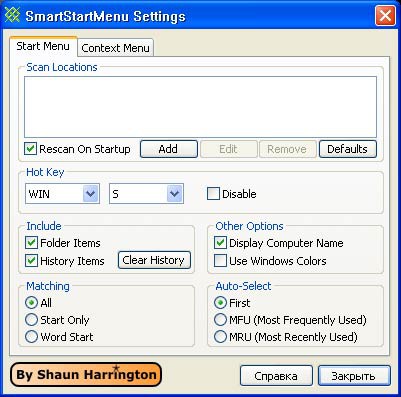Screen dimensions: 401x397
Task: Choose MFU (Most Frequently Used) option
Action: coord(220,320)
